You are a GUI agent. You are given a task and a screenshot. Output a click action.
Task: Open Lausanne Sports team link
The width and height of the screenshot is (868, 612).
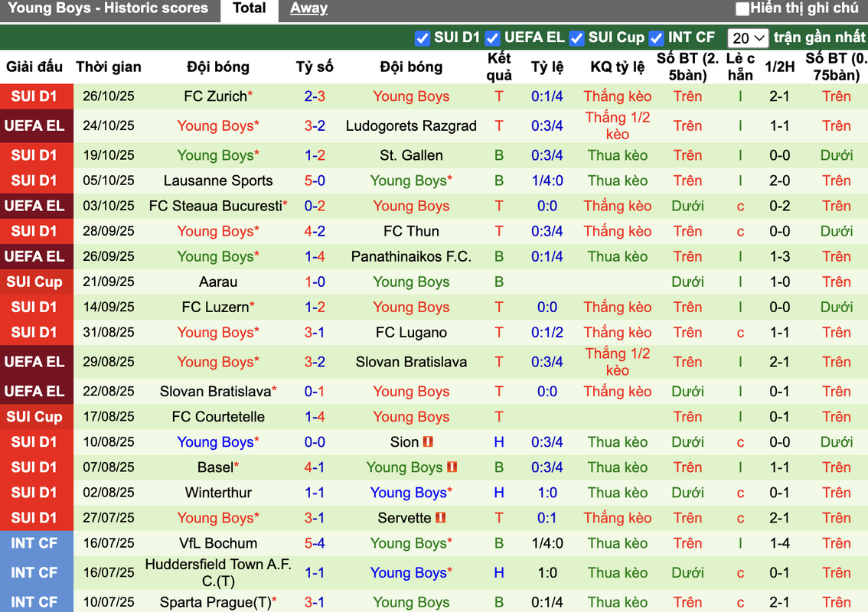click(x=218, y=181)
